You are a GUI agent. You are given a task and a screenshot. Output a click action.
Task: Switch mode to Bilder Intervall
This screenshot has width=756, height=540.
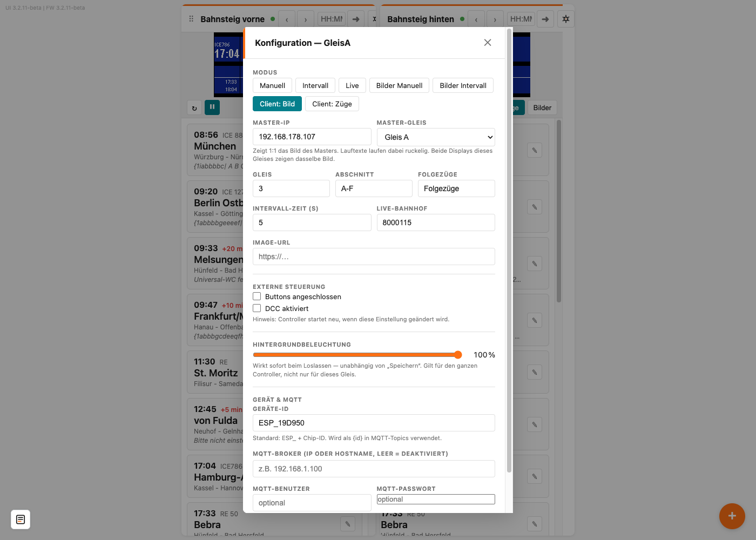463,85
